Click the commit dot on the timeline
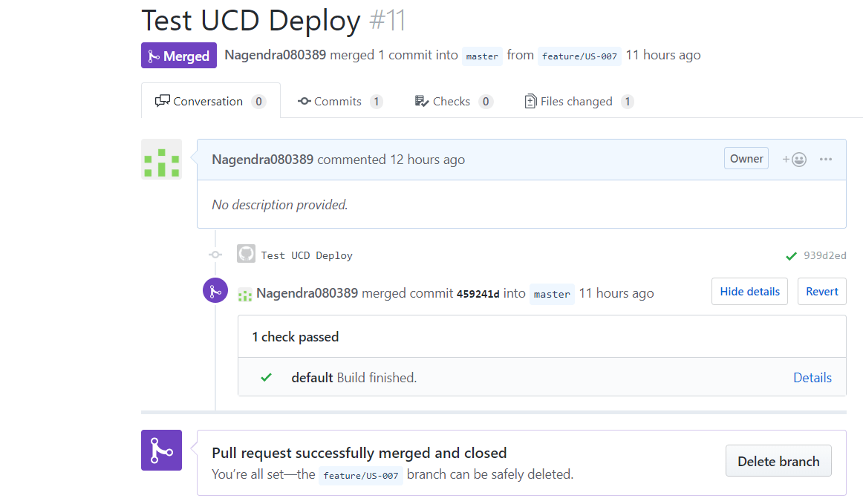The width and height of the screenshot is (863, 504). (215, 255)
